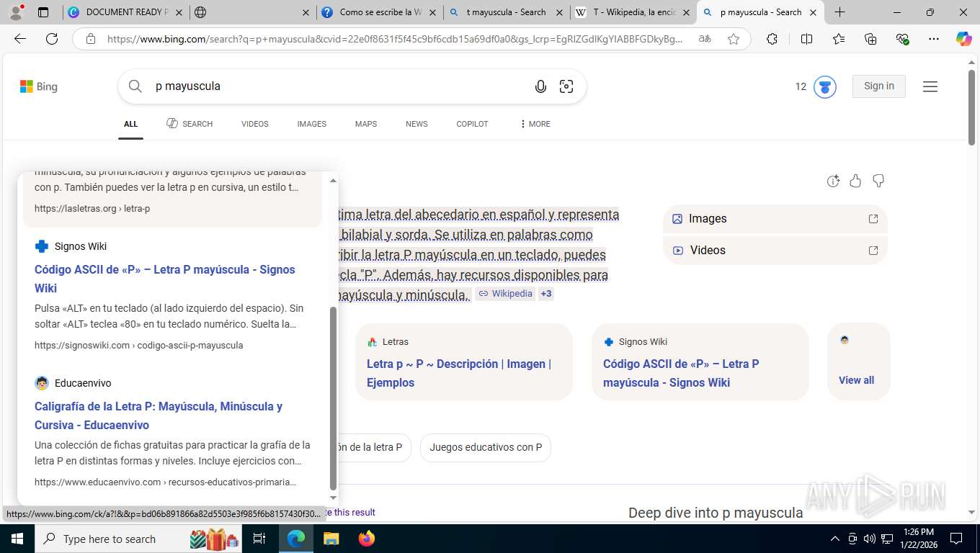This screenshot has height=553, width=980.
Task: Click the search magnifier icon in Bing box
Action: click(135, 86)
